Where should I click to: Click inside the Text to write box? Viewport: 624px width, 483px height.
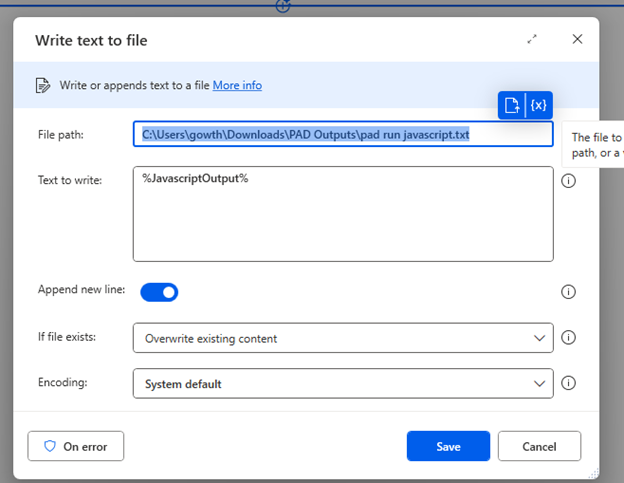pos(343,214)
